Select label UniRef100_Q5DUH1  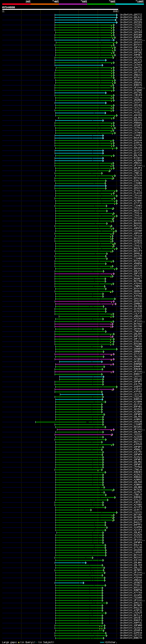tap(131, 82)
